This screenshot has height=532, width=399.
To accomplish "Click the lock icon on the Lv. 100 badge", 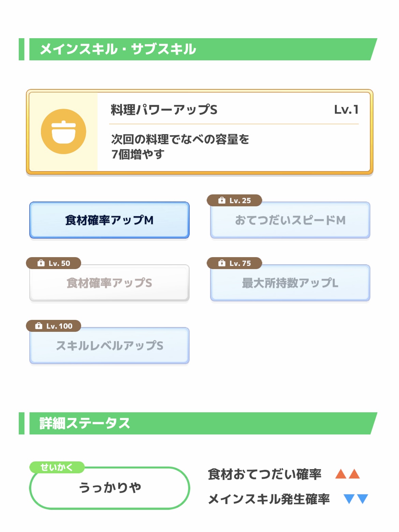I will tap(39, 326).
